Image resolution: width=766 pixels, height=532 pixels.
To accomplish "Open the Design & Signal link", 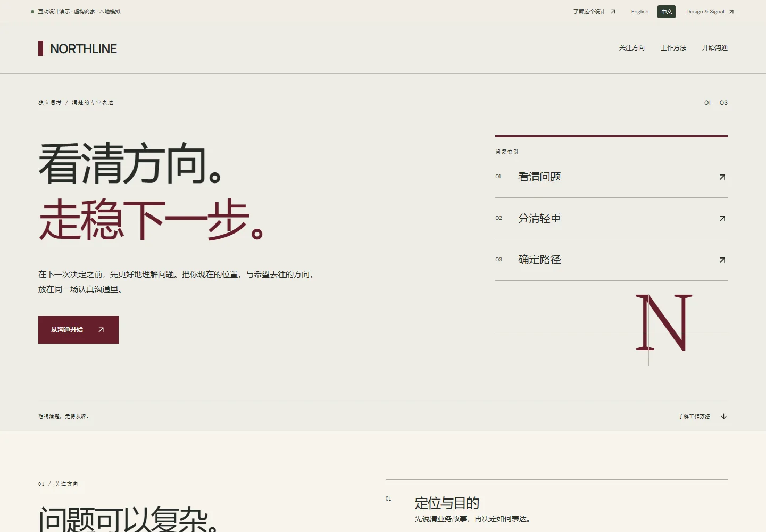I will coord(710,12).
